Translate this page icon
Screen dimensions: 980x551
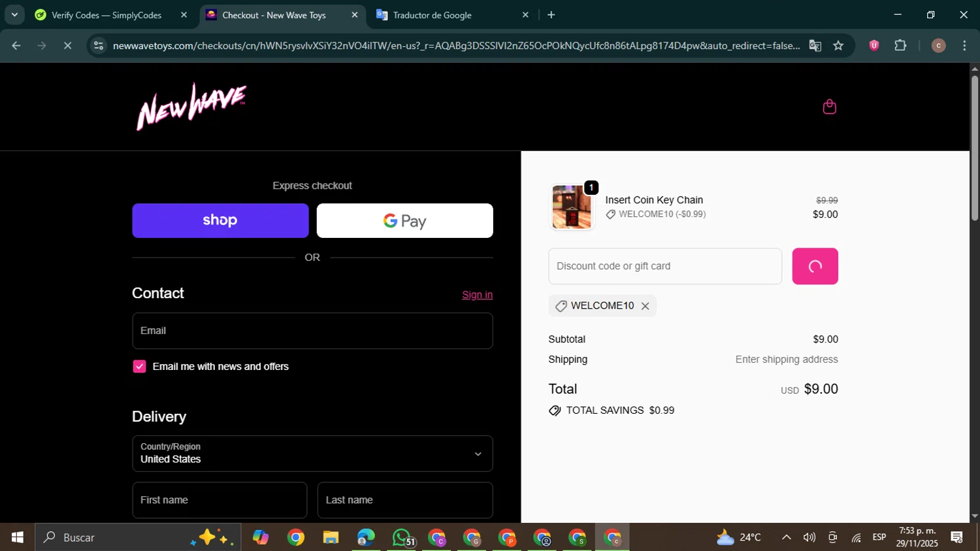click(x=815, y=46)
